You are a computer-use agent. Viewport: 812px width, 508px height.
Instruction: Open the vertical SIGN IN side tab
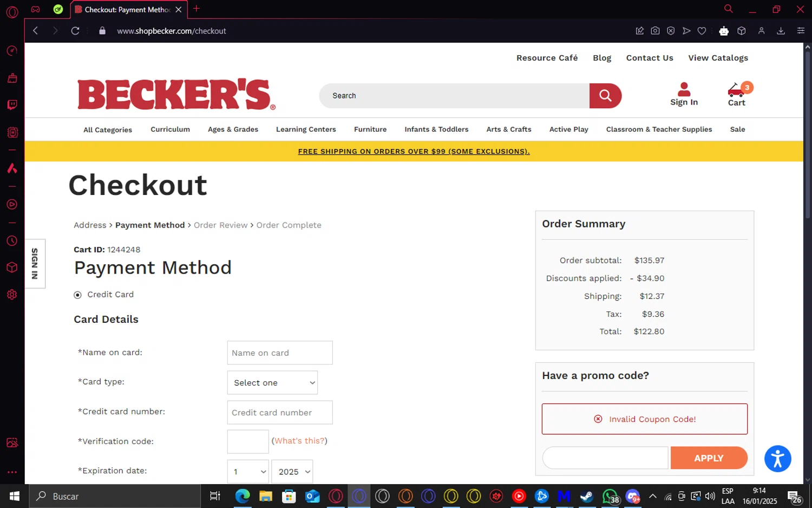click(x=35, y=264)
